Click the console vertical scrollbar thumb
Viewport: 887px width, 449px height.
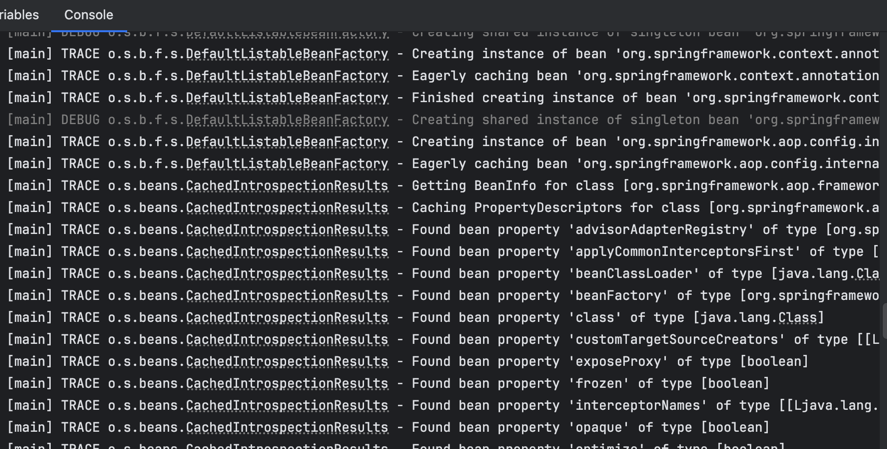coord(883,320)
